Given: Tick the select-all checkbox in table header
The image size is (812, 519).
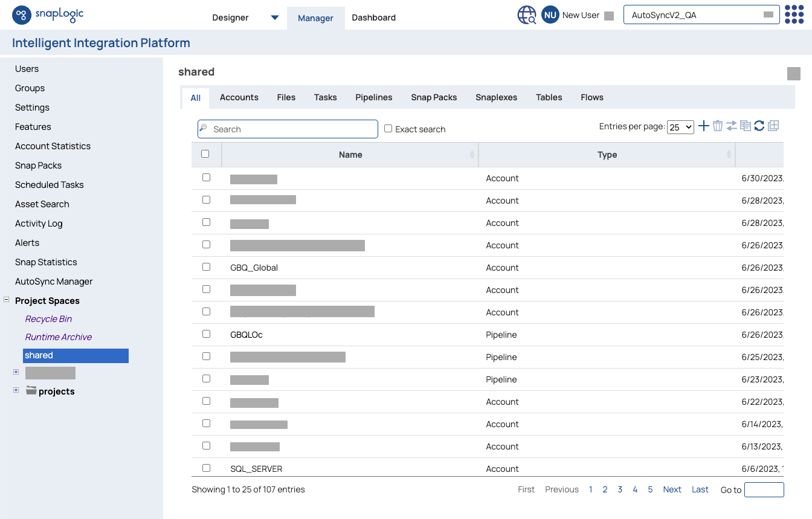Looking at the screenshot, I should (x=205, y=154).
